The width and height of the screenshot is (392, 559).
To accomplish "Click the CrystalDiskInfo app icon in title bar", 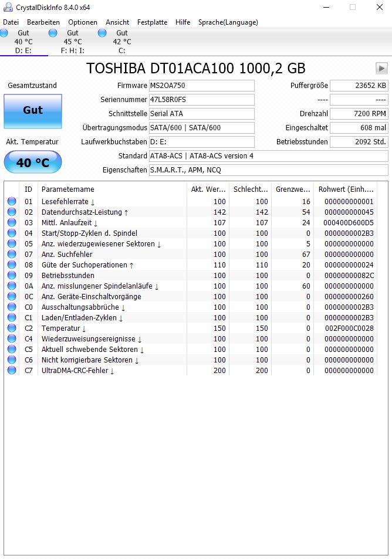I will click(8, 7).
